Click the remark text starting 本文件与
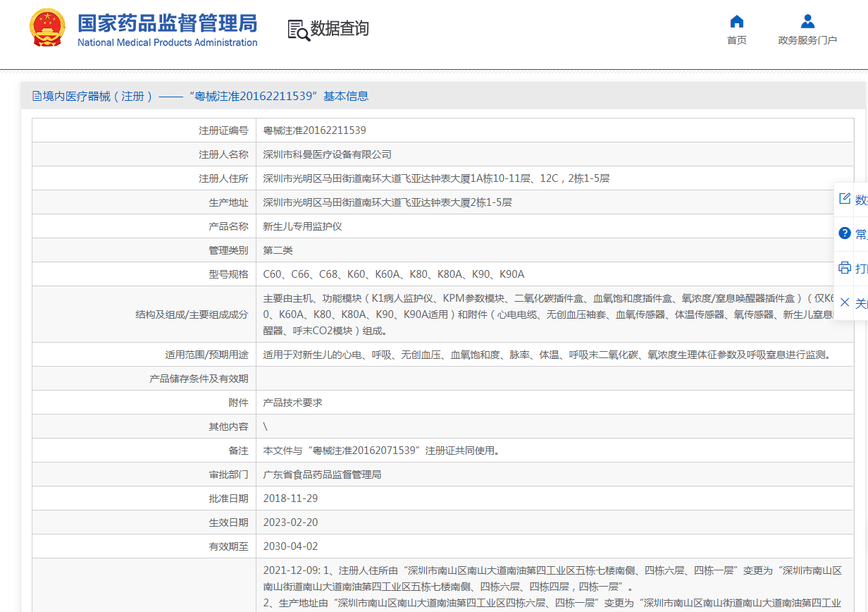Image resolution: width=868 pixels, height=612 pixels. 381,451
